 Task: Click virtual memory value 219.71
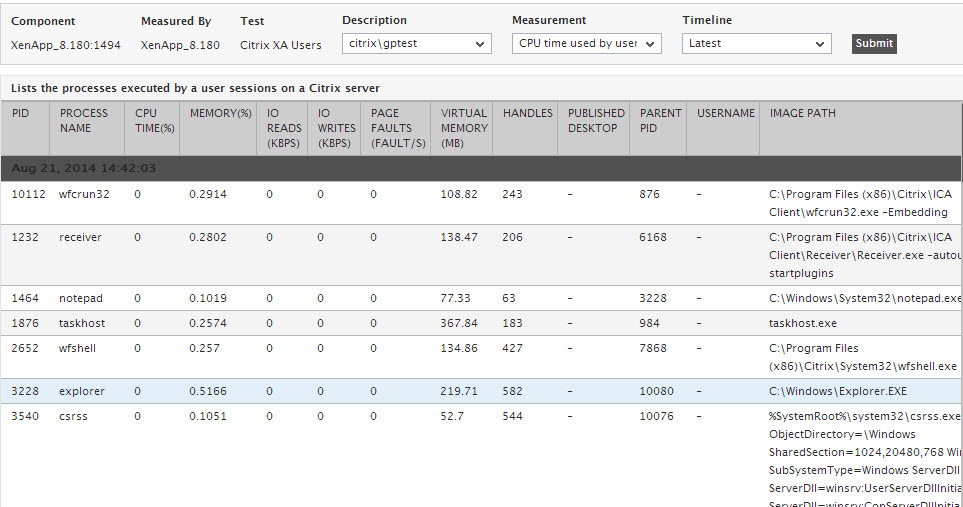coord(459,391)
